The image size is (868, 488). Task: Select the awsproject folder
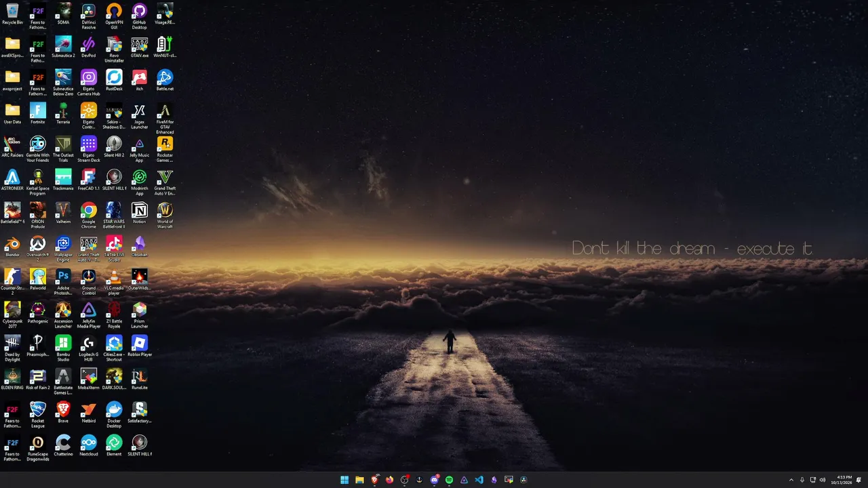(12, 81)
